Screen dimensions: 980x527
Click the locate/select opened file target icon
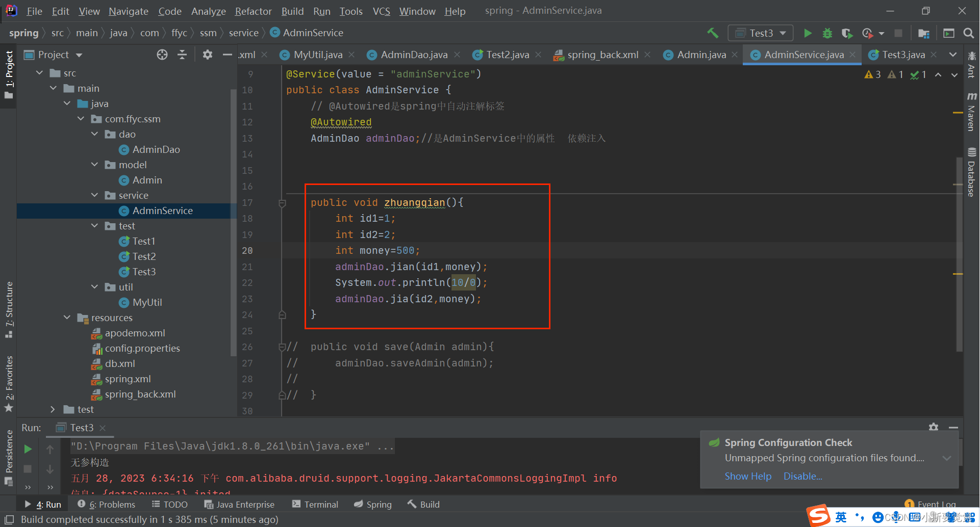162,55
